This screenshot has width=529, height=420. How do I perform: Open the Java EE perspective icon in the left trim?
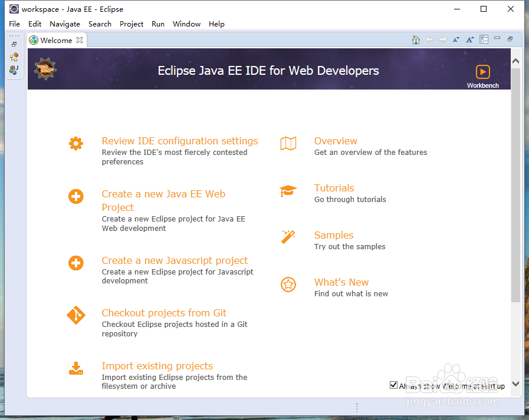click(14, 70)
